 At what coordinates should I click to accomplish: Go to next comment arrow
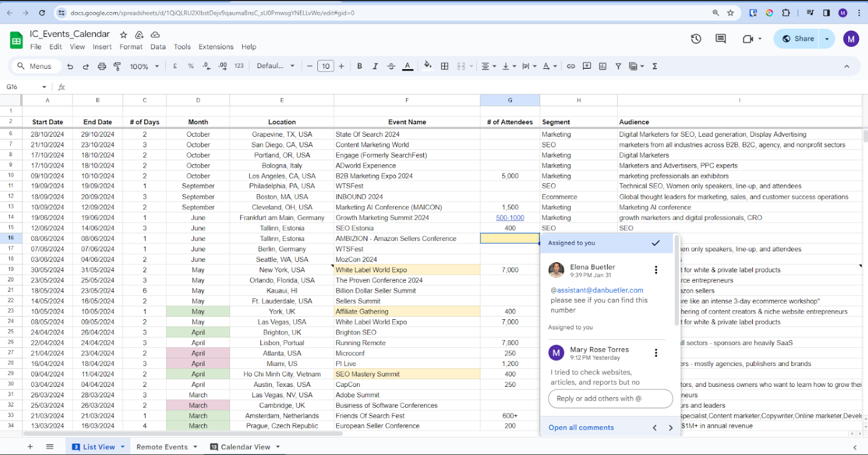pyautogui.click(x=670, y=428)
